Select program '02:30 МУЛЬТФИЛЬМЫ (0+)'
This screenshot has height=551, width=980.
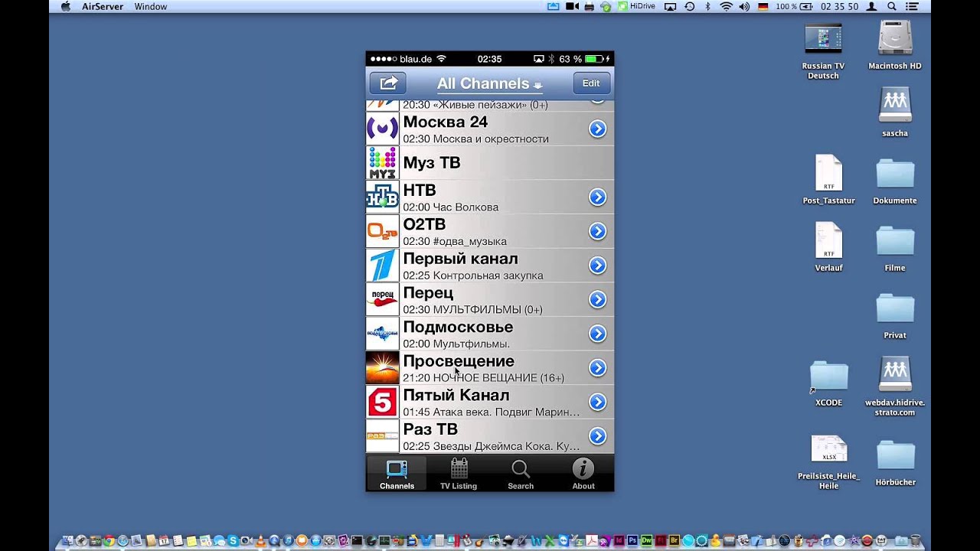tap(472, 310)
